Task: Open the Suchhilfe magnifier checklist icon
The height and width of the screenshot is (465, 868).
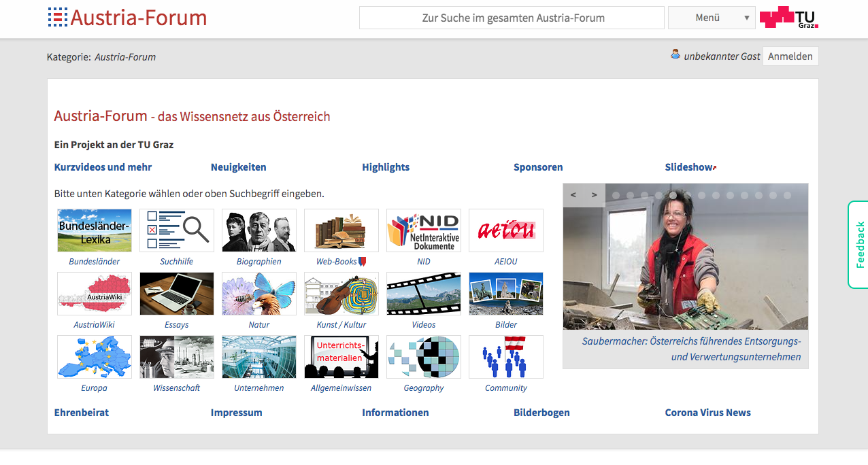Action: coord(177,230)
